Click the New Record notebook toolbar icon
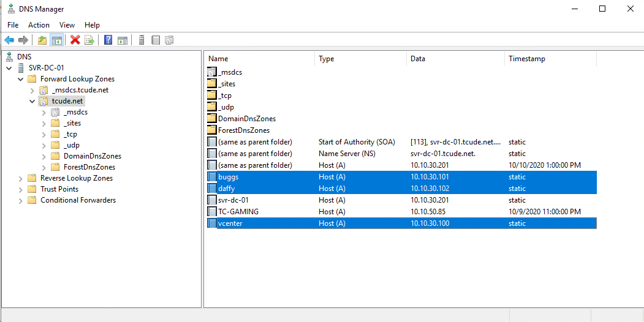 click(155, 40)
